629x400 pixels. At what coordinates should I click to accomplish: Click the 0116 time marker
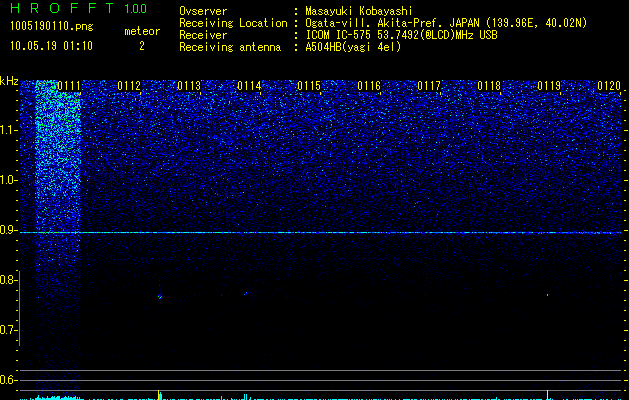[x=369, y=86]
